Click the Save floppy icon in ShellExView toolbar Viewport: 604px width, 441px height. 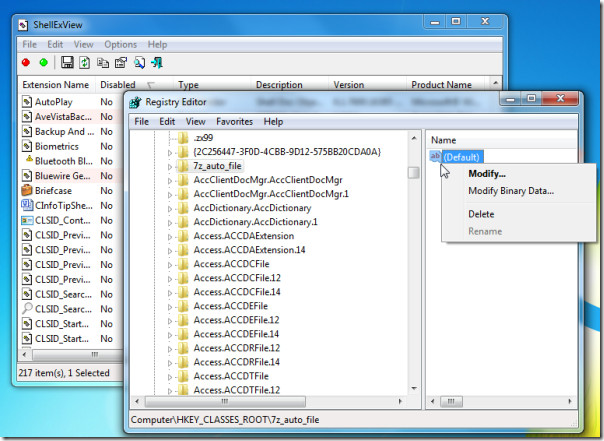tap(67, 62)
